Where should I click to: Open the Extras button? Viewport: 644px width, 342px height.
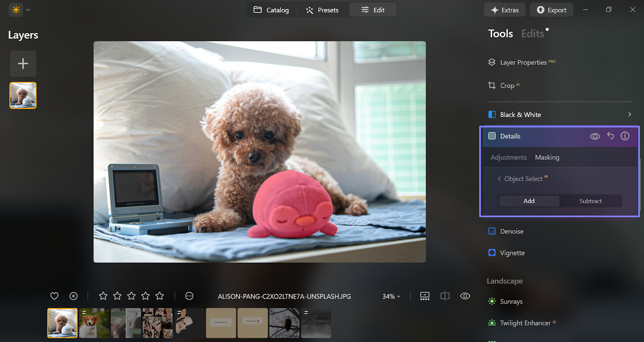coord(504,10)
